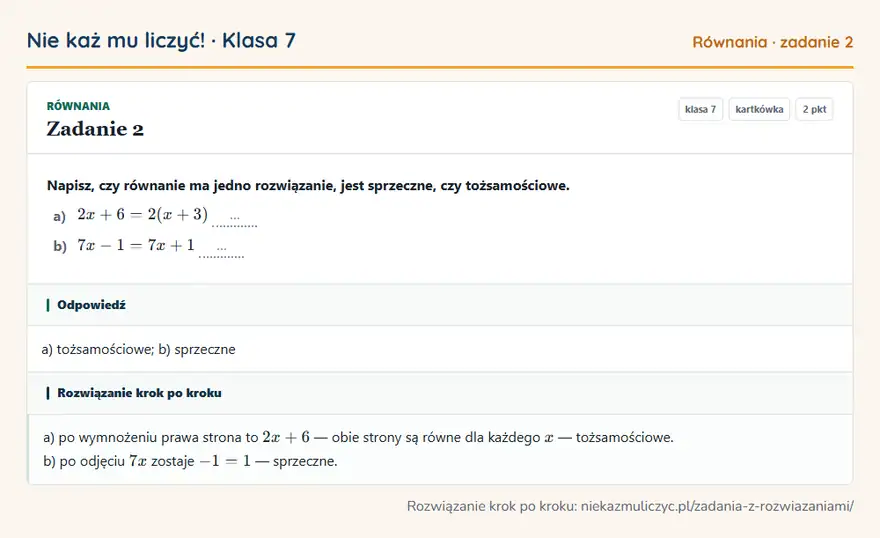Click the 'Równania · zadanie 2' header label
Screen dimensions: 880x538
772,42
